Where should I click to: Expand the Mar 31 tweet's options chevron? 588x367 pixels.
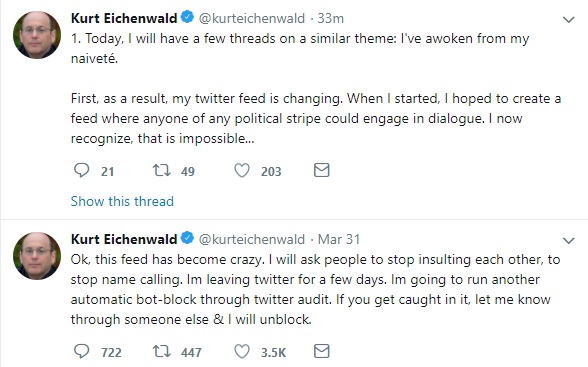pyautogui.click(x=569, y=240)
